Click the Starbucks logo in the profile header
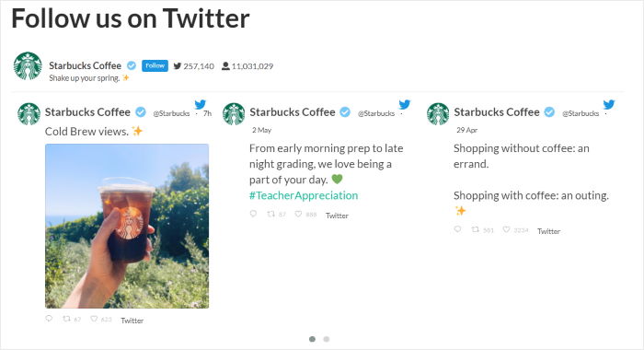Image resolution: width=644 pixels, height=350 pixels. click(x=28, y=65)
